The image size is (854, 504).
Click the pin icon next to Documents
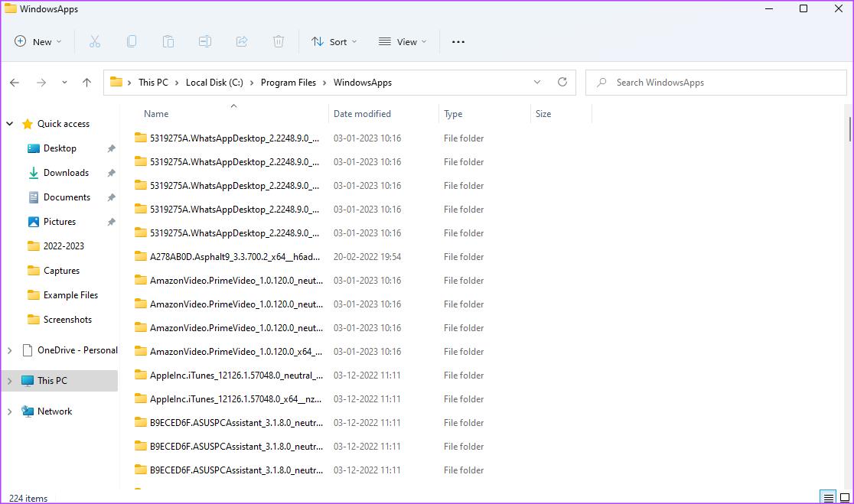(x=111, y=197)
